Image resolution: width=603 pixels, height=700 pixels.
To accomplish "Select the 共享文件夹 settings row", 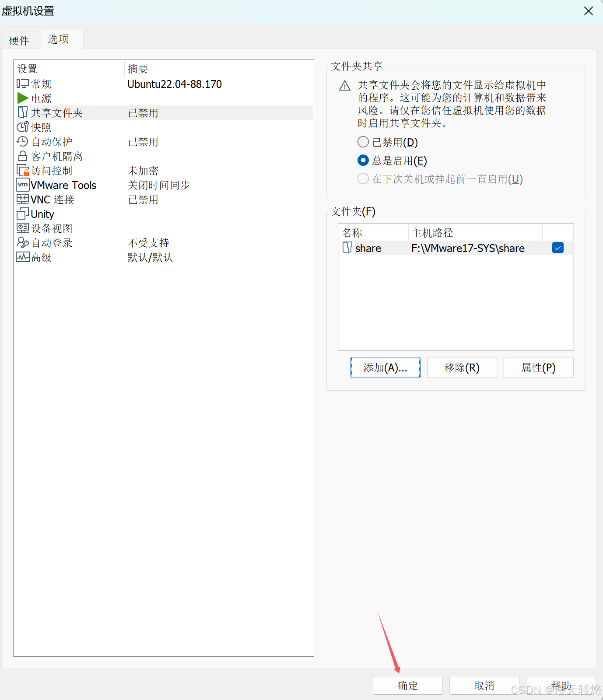I will pos(164,112).
